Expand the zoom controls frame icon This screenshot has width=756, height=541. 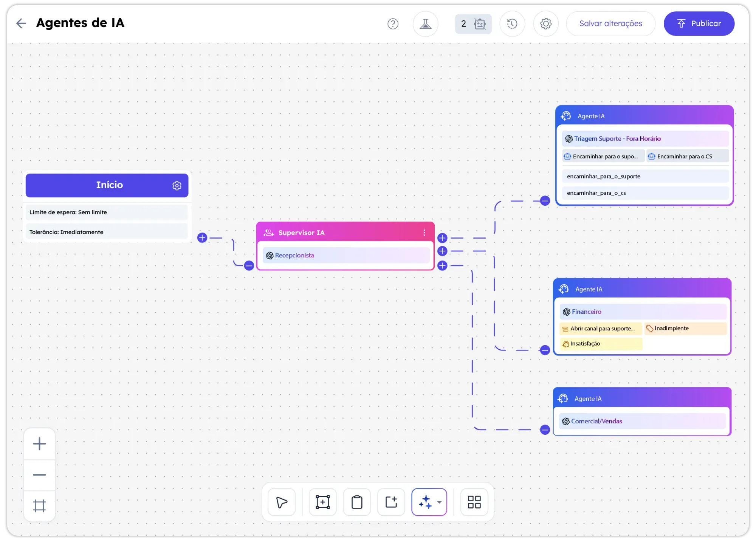[x=39, y=505]
